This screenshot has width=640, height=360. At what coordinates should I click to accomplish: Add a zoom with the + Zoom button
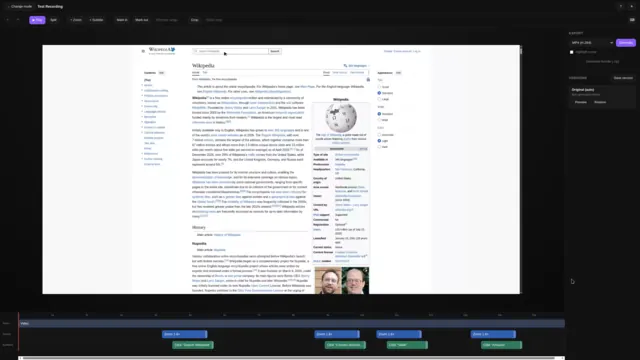(x=76, y=20)
